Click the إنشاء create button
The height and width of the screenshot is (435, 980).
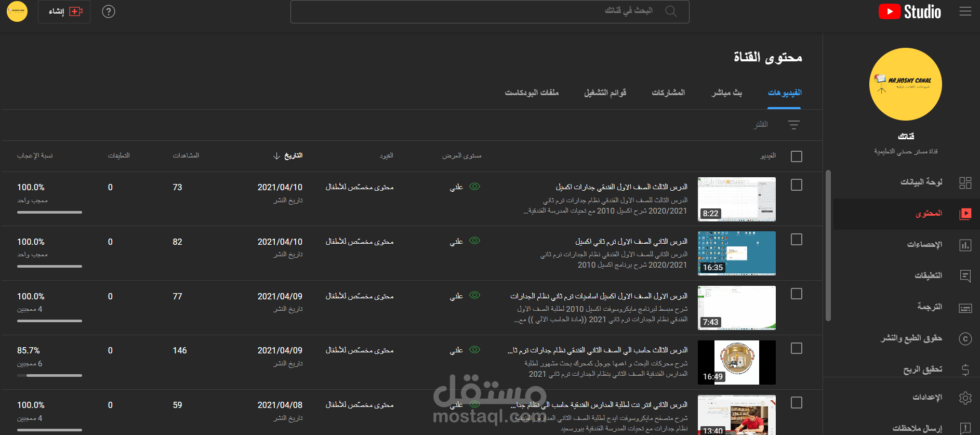click(64, 11)
